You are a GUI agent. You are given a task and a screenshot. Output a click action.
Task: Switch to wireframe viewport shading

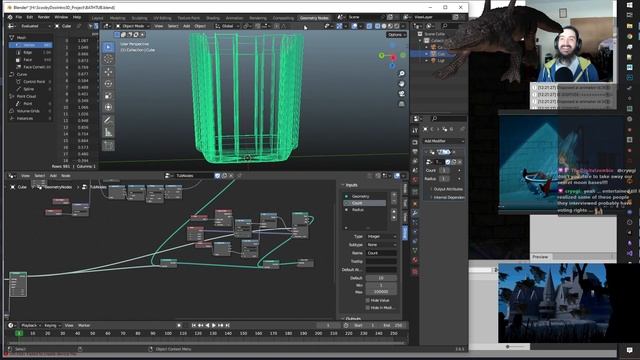click(378, 26)
